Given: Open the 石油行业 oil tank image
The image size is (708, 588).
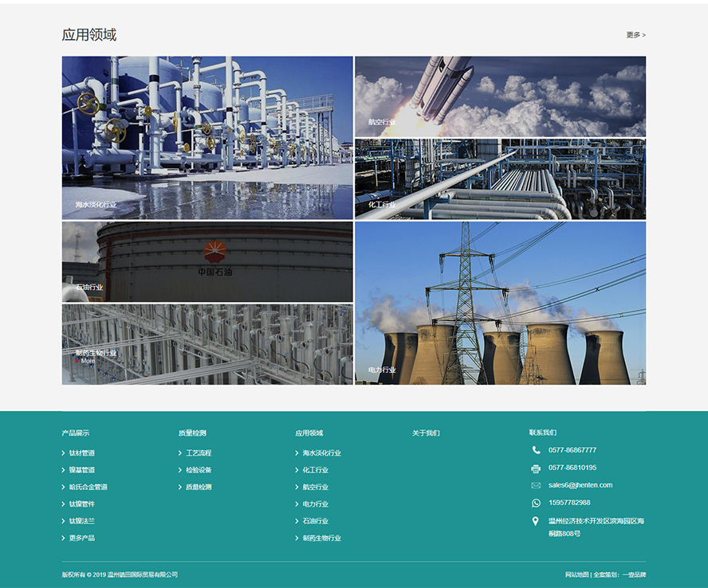Looking at the screenshot, I should [207, 262].
